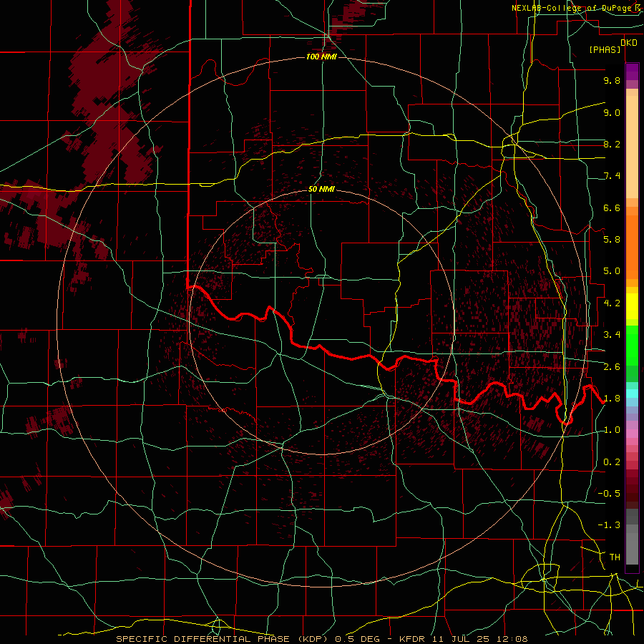Click the '9.0' scale value
This screenshot has width=644, height=644.
pyautogui.click(x=612, y=112)
